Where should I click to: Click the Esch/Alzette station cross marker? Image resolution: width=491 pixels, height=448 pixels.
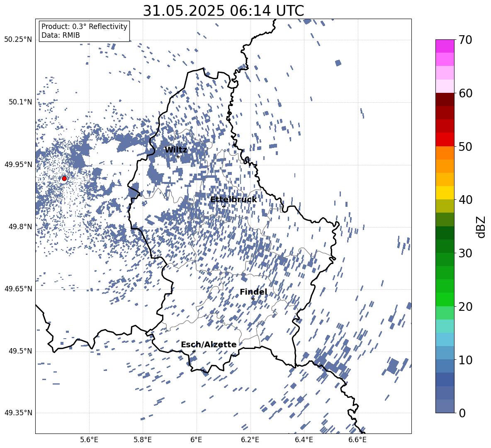(194, 351)
